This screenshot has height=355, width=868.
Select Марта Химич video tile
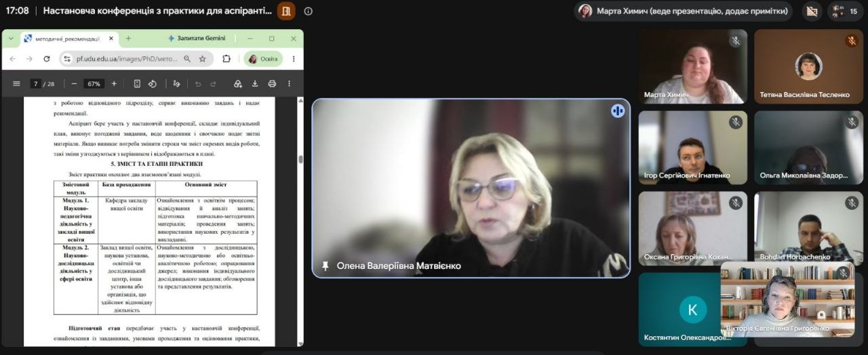click(x=693, y=66)
